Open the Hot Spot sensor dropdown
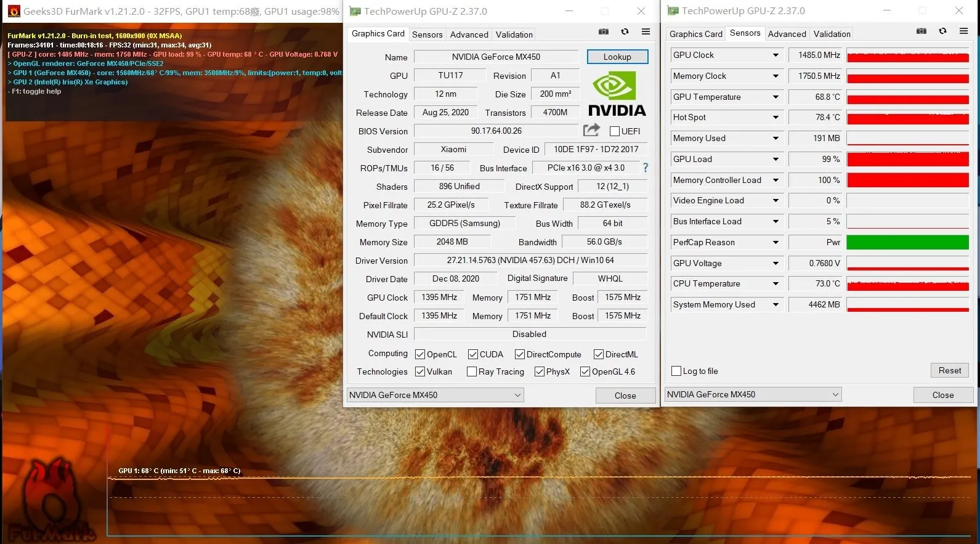 [775, 117]
